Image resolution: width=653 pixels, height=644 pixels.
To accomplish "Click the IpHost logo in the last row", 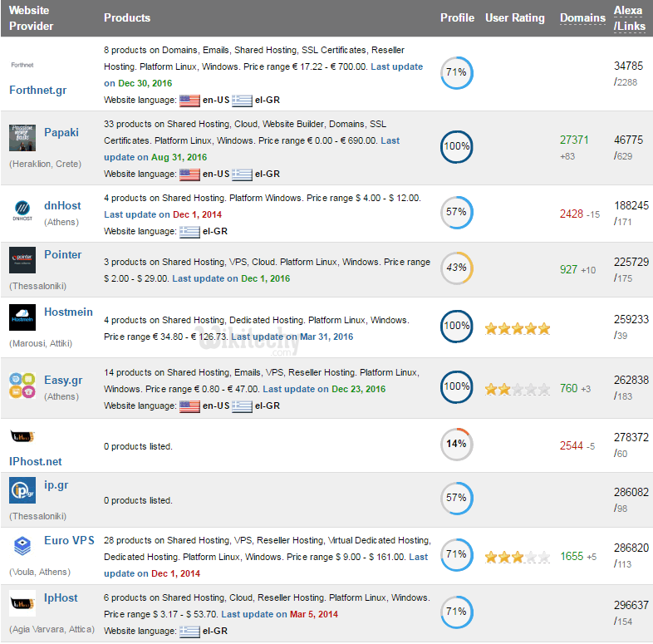I will tap(22, 603).
